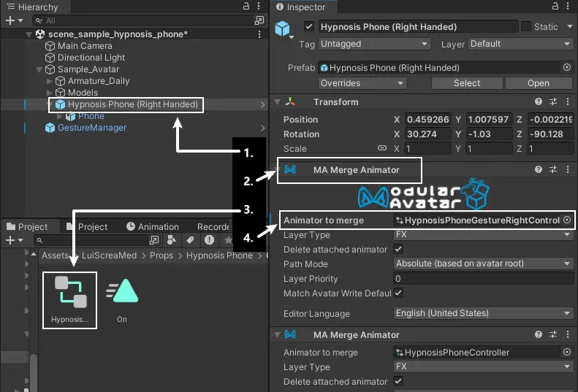Select the On animation clip asset
578x392 pixels.
122,300
